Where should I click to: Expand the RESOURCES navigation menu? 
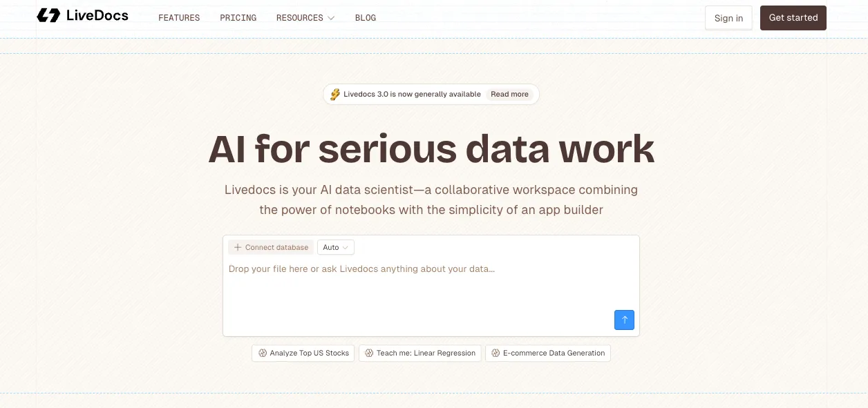[305, 18]
